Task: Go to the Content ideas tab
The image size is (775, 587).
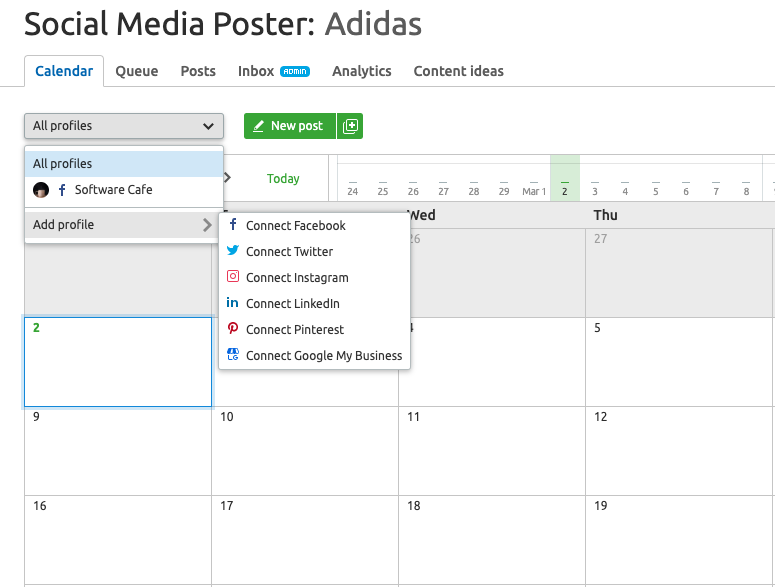Action: point(458,71)
